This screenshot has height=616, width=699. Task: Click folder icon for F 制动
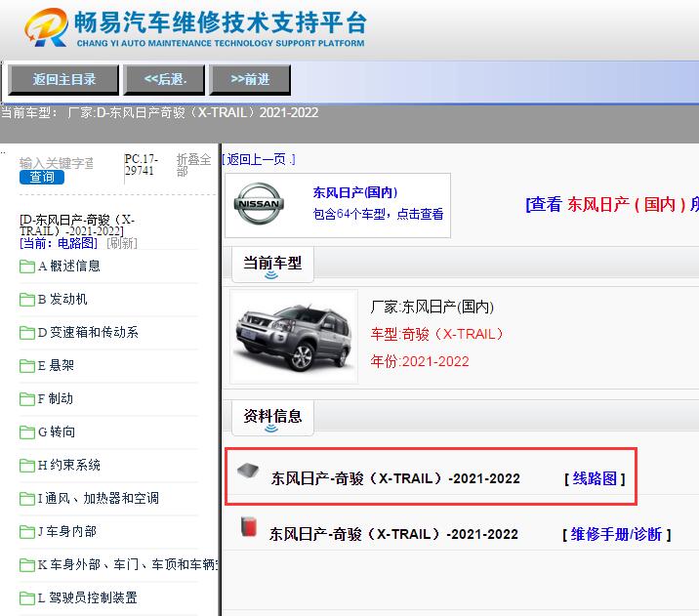pyautogui.click(x=27, y=399)
